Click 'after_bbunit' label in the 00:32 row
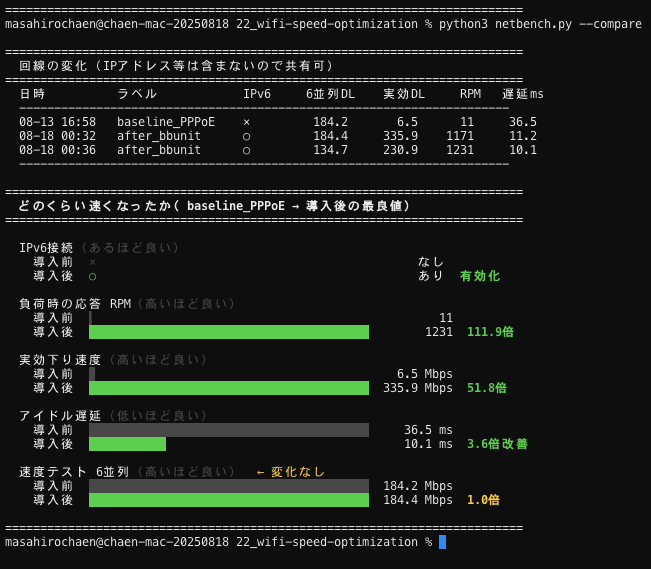 [159, 136]
